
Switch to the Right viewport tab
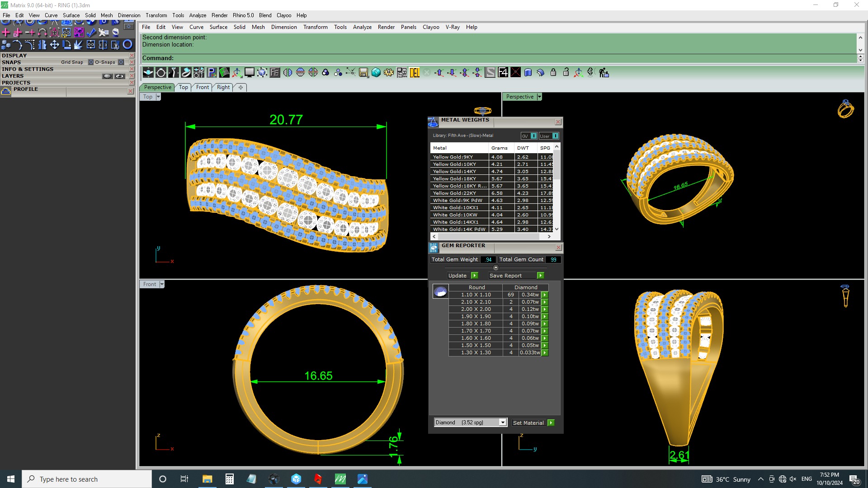tap(223, 87)
